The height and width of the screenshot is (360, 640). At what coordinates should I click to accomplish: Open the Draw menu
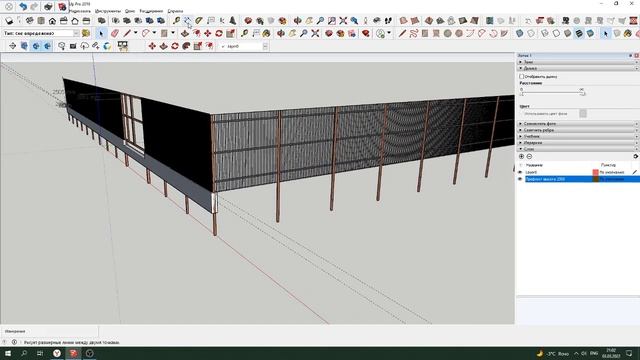81,11
